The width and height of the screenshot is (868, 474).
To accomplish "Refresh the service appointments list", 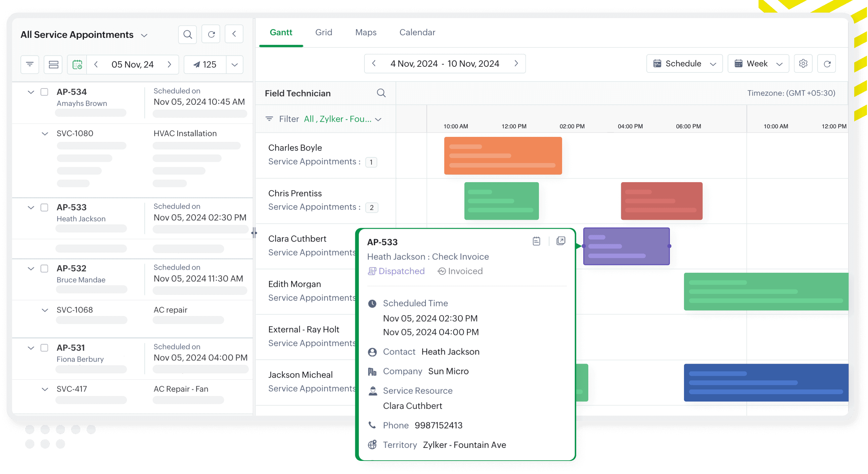I will point(211,34).
